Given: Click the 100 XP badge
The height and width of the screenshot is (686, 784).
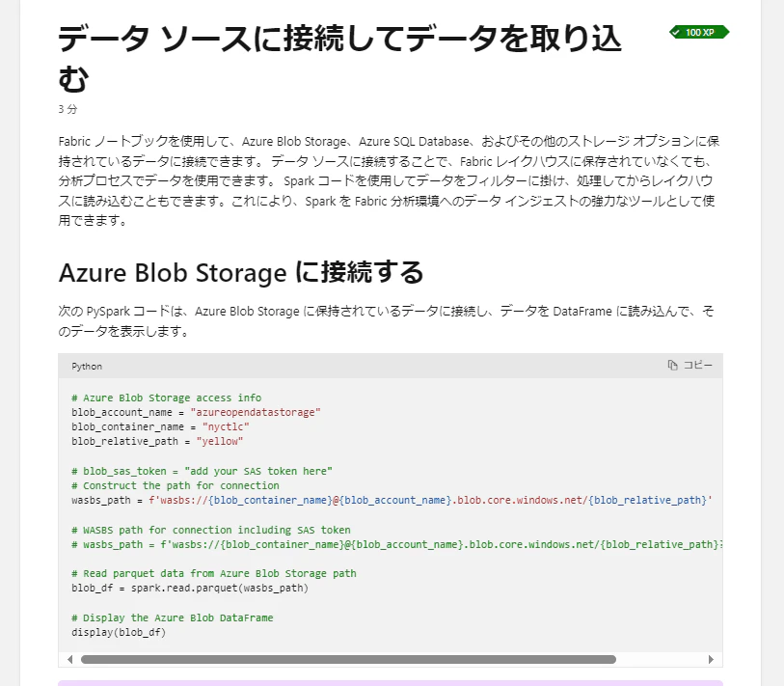Looking at the screenshot, I should tap(699, 32).
